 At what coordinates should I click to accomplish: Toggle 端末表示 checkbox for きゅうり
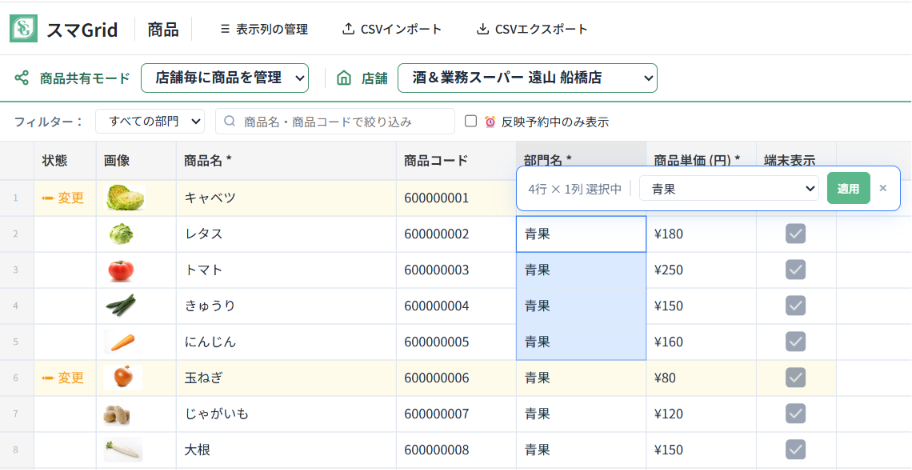[796, 305]
